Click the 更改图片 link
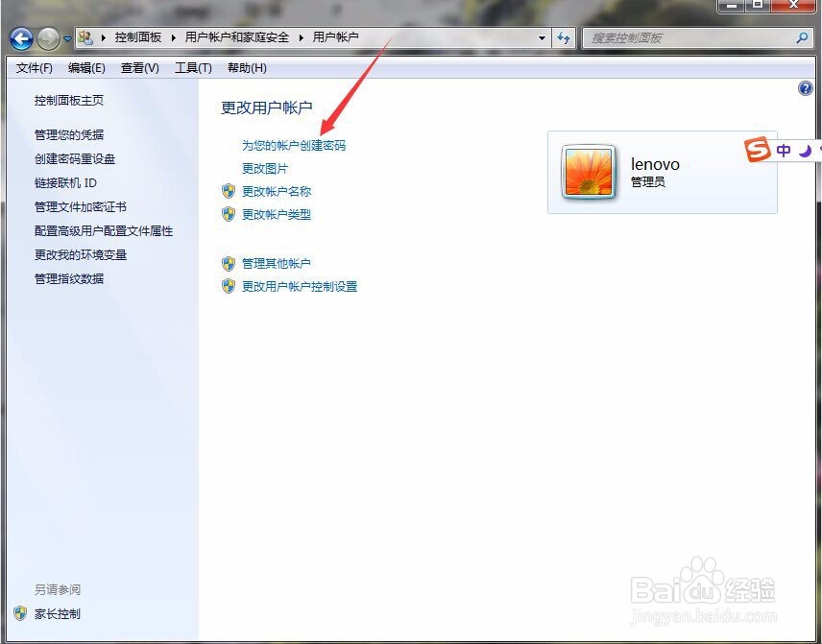The height and width of the screenshot is (644, 822). (267, 169)
